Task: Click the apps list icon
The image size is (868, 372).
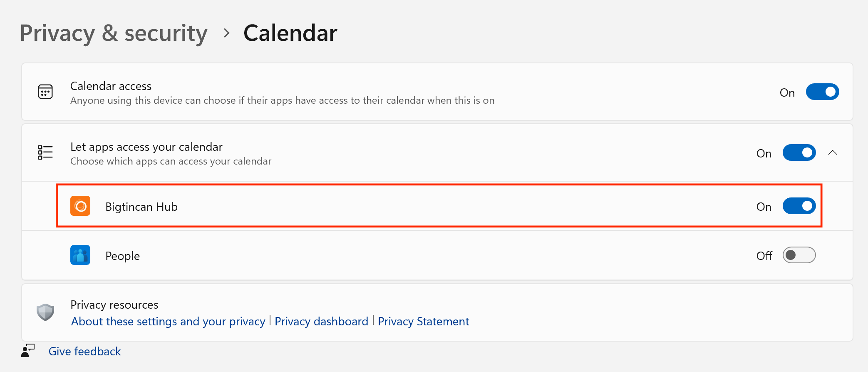Action: 45,152
